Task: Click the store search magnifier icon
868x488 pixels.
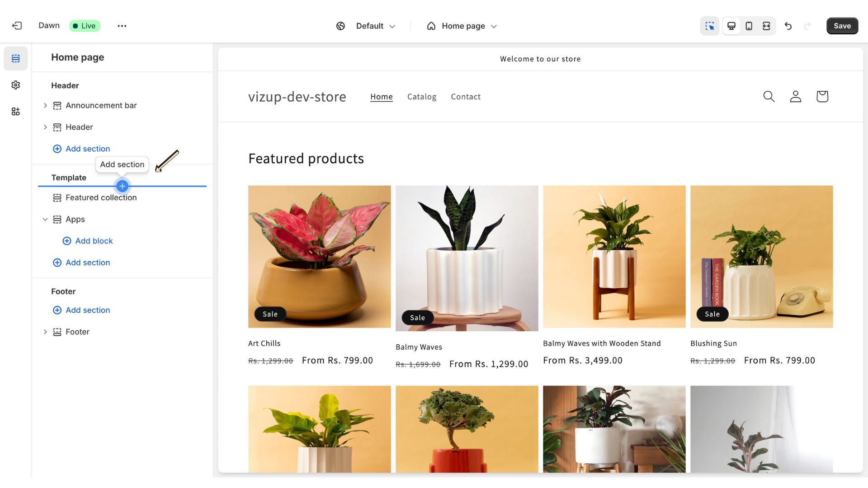Action: pos(769,96)
